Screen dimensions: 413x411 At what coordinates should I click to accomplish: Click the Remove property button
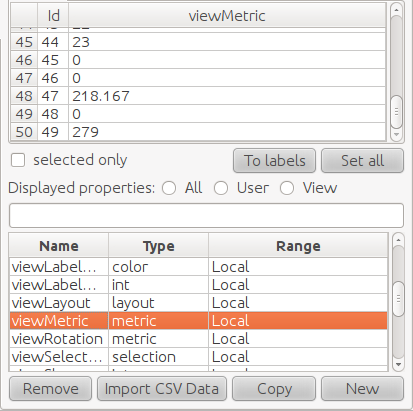coord(50,389)
